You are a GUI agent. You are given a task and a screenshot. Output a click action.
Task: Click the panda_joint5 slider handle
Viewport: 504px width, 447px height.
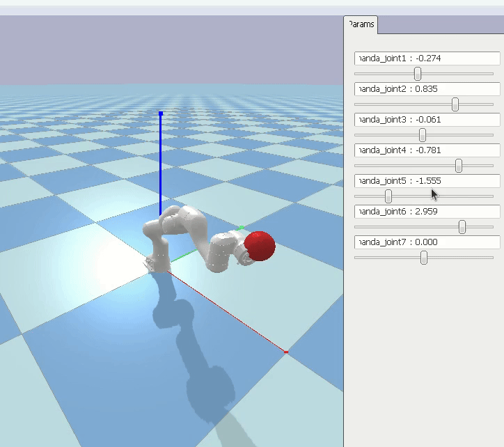click(x=388, y=196)
